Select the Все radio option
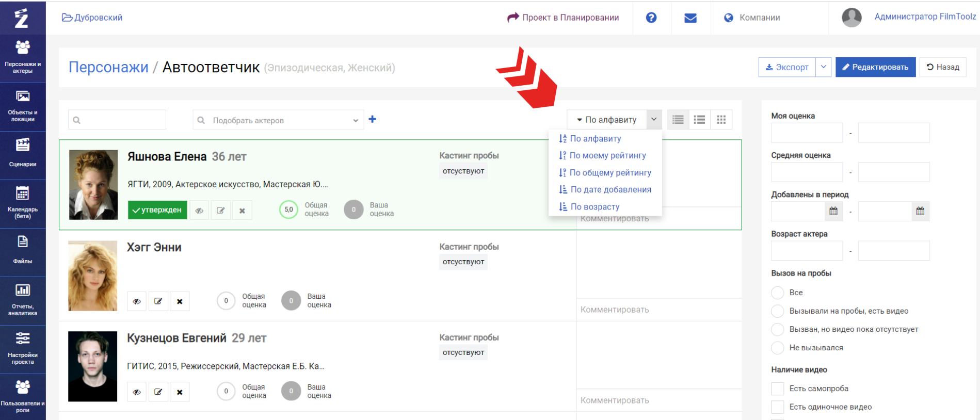This screenshot has width=980, height=420. click(778, 293)
